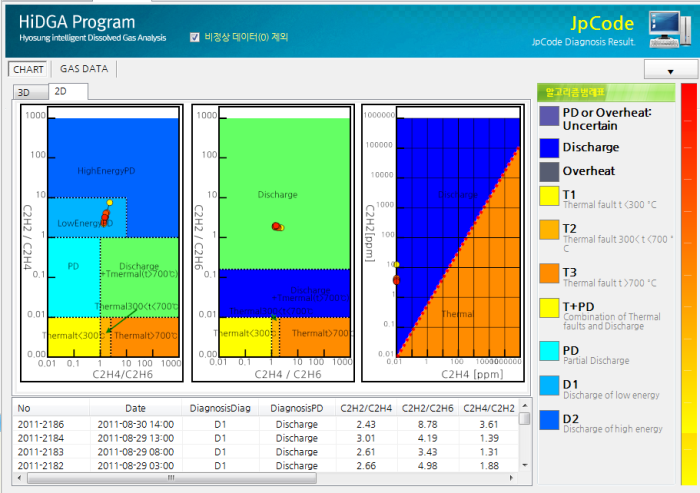Click the T1 yellow legend swatch

tap(549, 196)
